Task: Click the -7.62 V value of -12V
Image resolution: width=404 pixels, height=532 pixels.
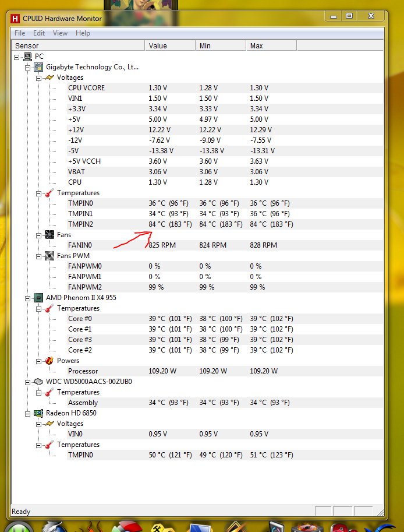Action: tap(160, 140)
